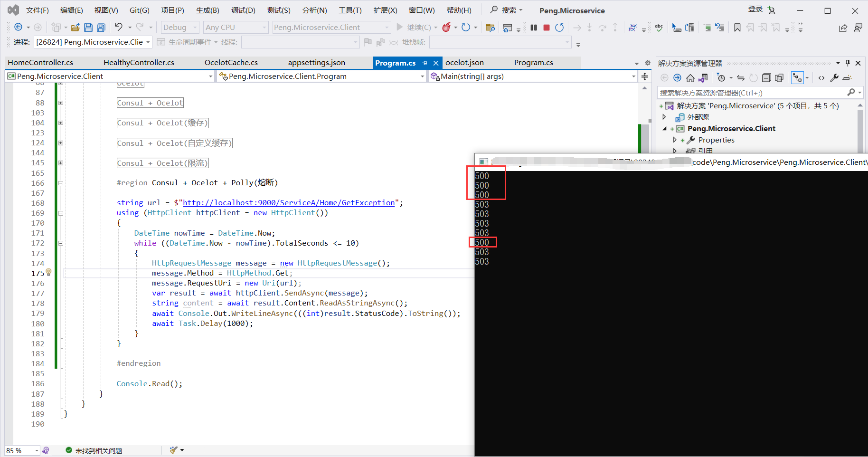The width and height of the screenshot is (868, 457).
Task: Open the Git(G) menu
Action: (x=140, y=10)
